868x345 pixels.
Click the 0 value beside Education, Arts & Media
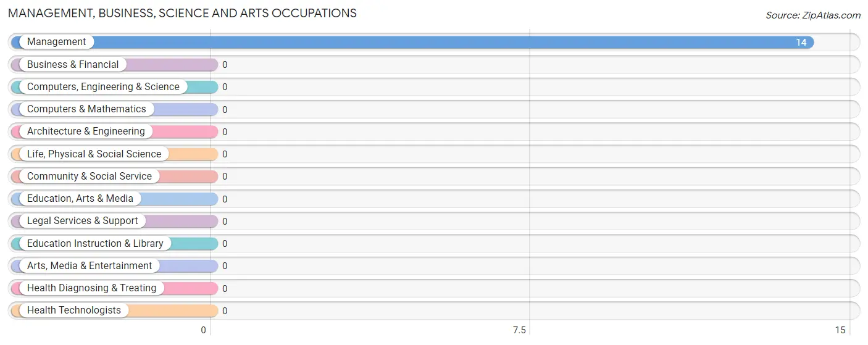point(225,199)
